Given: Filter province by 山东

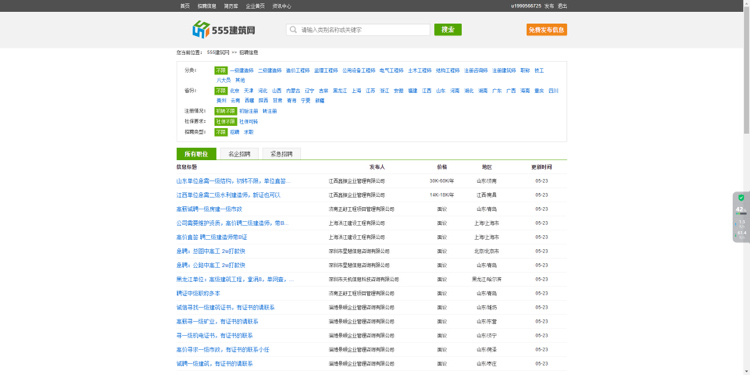Looking at the screenshot, I should point(441,90).
